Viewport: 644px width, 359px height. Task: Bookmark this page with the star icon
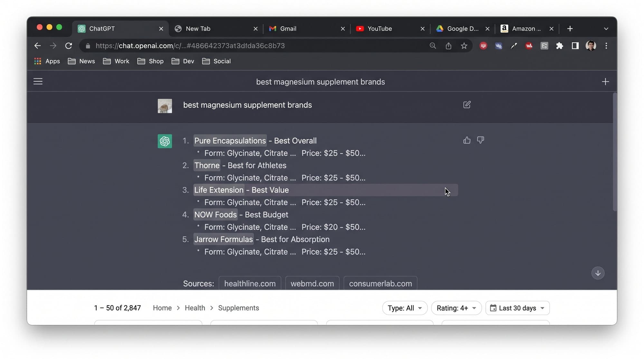[x=464, y=46]
